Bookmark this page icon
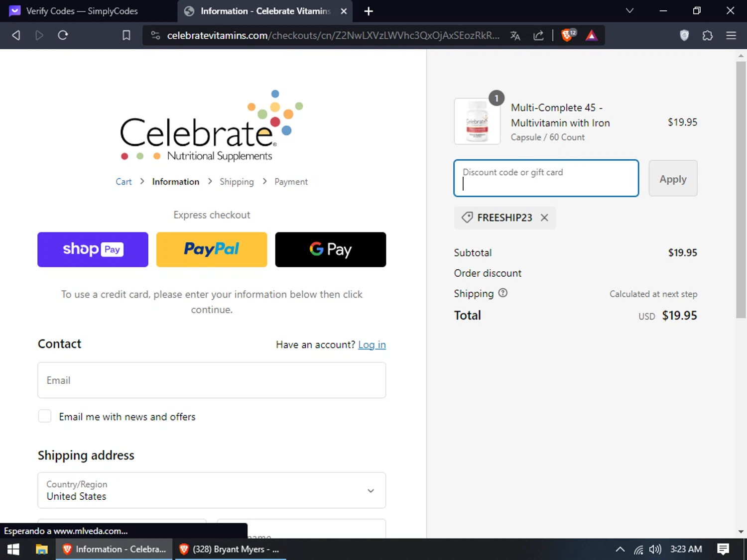Screen dimensions: 747x560 [x=126, y=35]
